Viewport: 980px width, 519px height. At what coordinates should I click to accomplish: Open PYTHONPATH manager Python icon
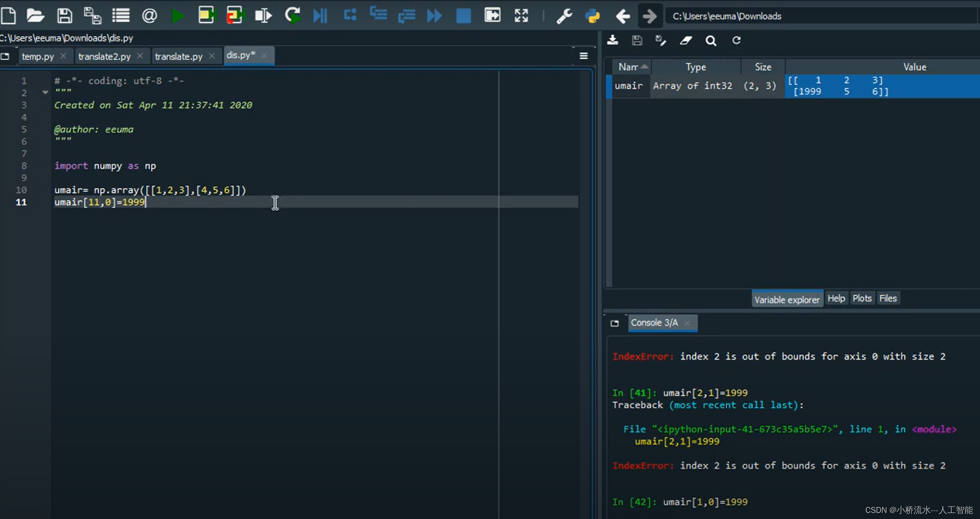pos(593,16)
